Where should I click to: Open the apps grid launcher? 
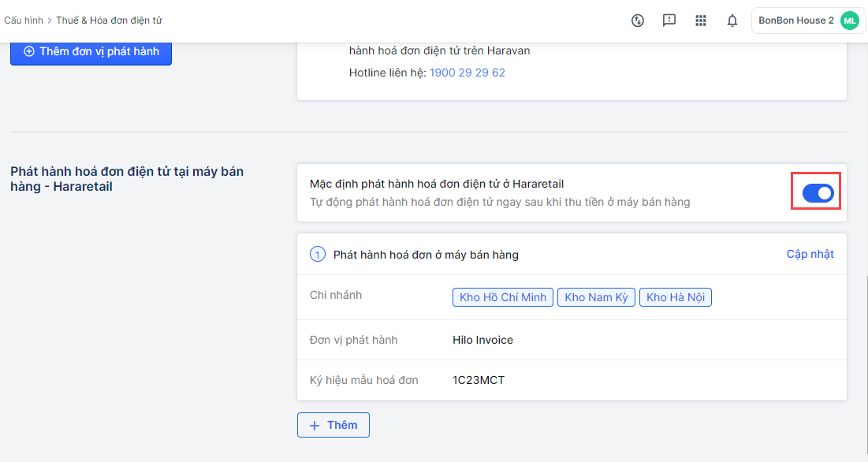[x=701, y=20]
